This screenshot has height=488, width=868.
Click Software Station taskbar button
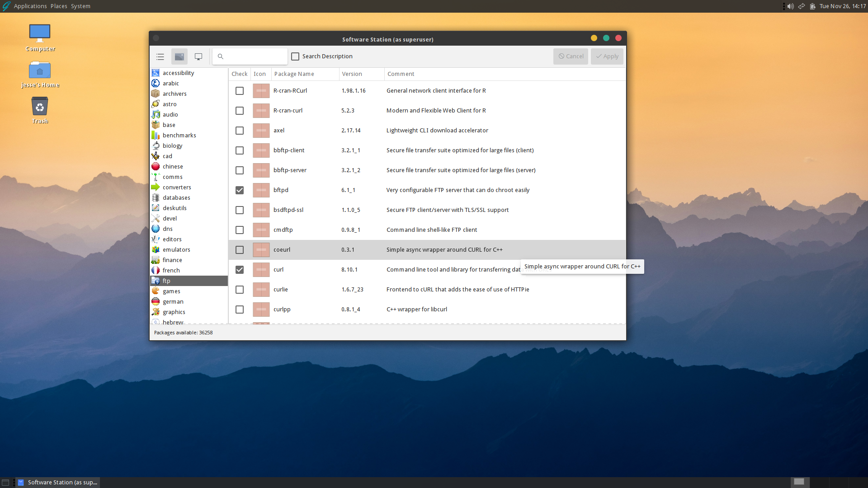58,482
